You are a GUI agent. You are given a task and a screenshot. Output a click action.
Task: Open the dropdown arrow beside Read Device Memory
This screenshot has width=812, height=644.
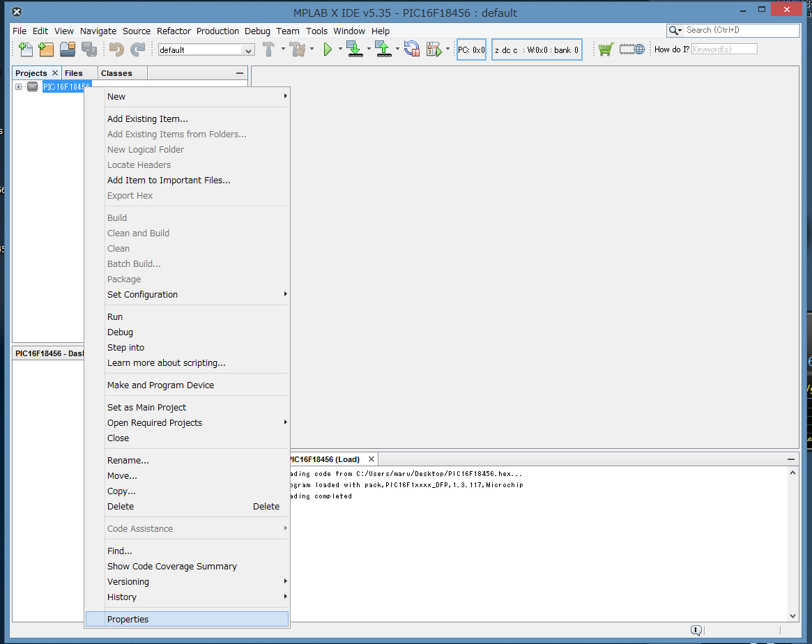point(397,49)
